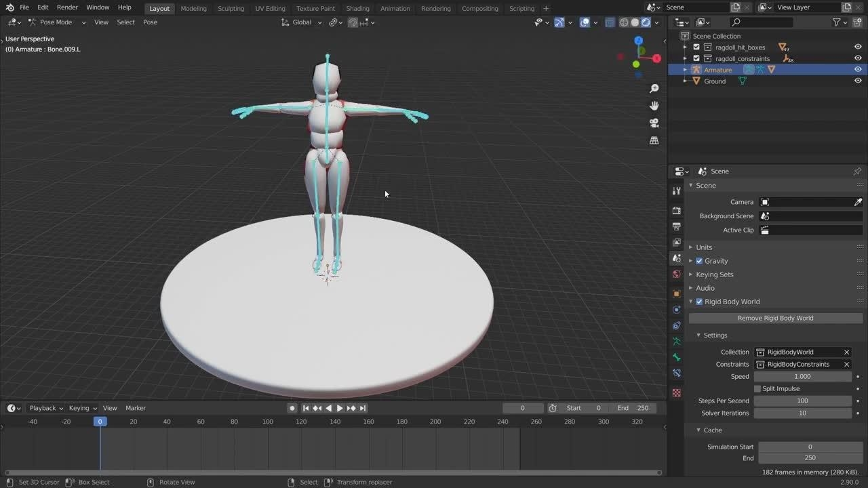
Task: Click the eyedropper next to Camera field
Action: tap(857, 202)
